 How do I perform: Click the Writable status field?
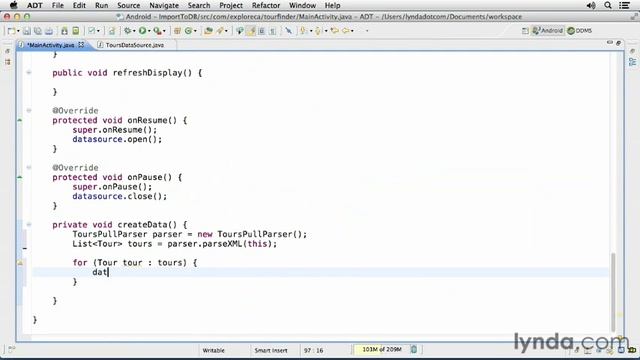tap(213, 350)
